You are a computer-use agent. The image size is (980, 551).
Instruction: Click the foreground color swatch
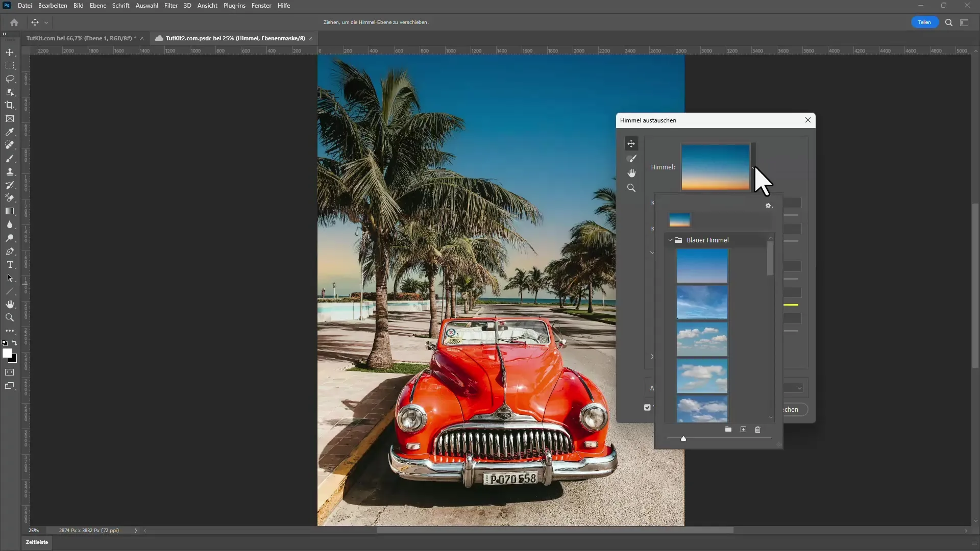[x=7, y=353]
